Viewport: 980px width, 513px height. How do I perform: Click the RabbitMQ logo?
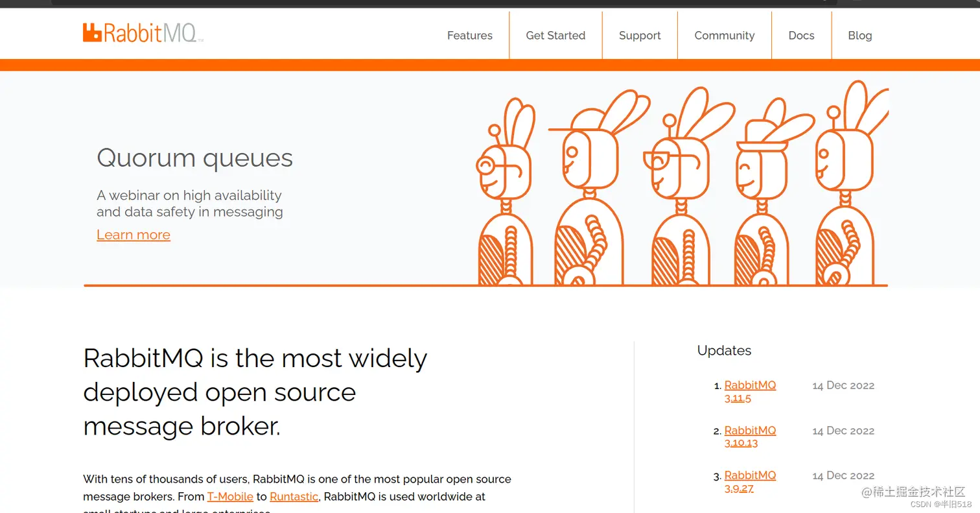click(143, 33)
